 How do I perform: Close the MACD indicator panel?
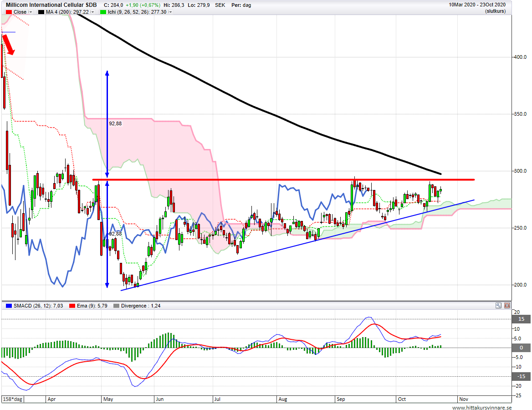tap(507, 306)
